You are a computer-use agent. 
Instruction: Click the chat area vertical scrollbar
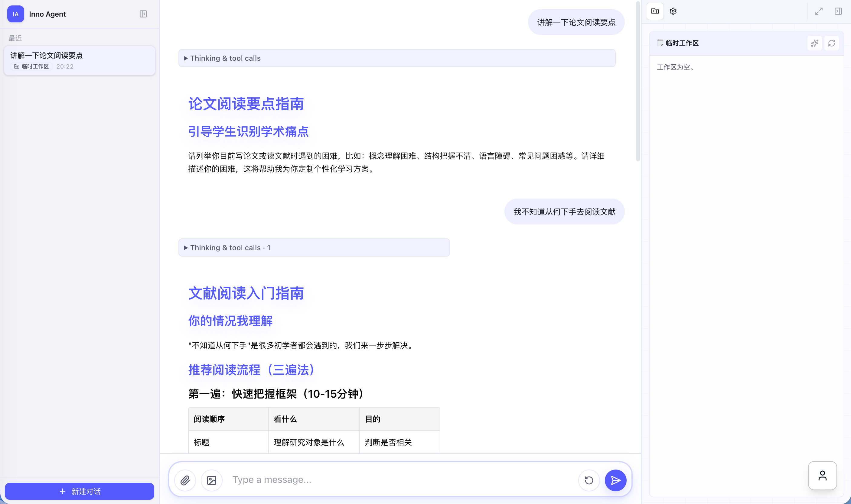click(x=638, y=82)
